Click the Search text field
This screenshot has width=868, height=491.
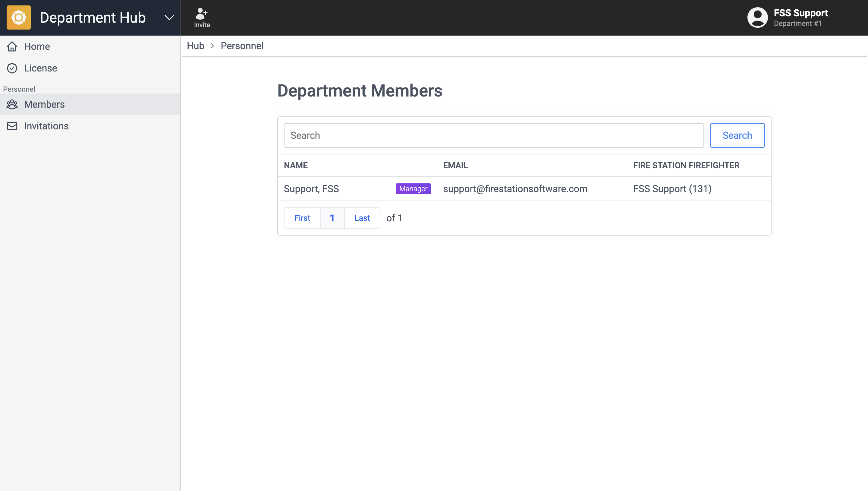point(493,135)
